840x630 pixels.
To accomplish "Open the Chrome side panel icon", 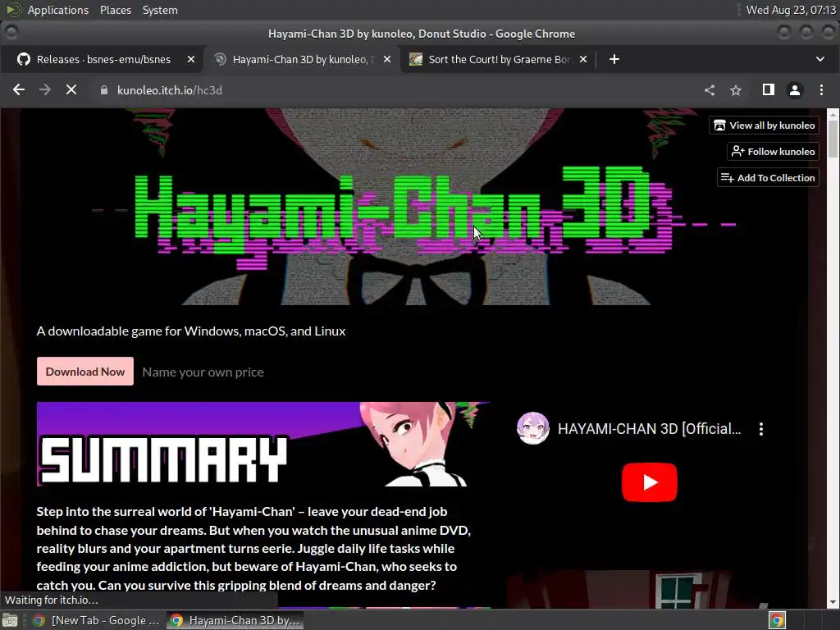I will pyautogui.click(x=768, y=90).
